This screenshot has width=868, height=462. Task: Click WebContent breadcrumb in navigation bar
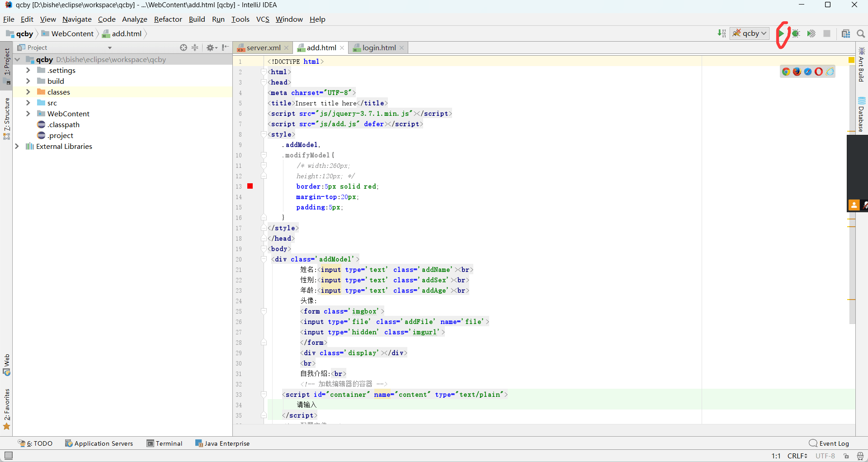(67, 33)
